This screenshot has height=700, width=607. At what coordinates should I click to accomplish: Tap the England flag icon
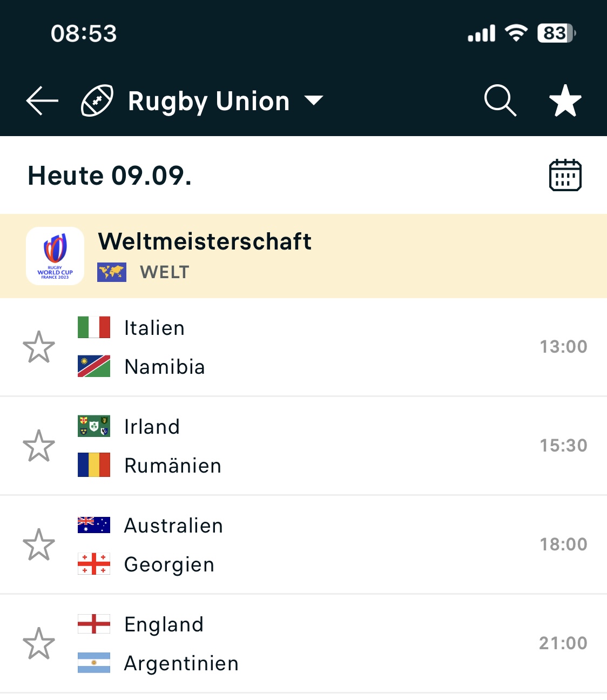tap(94, 624)
